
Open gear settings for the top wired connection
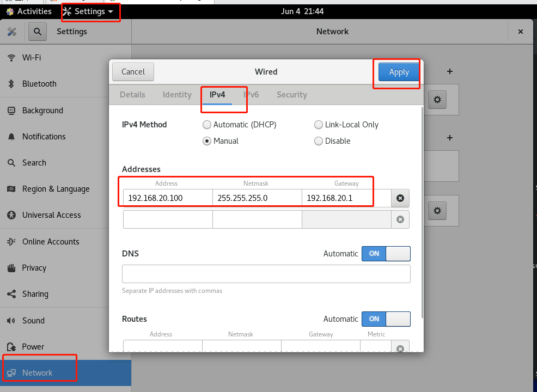point(437,100)
